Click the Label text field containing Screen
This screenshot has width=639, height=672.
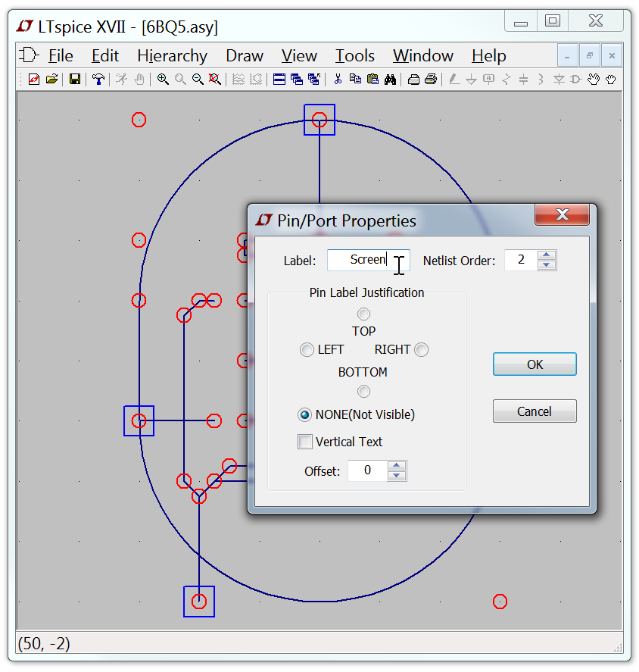pos(367,260)
